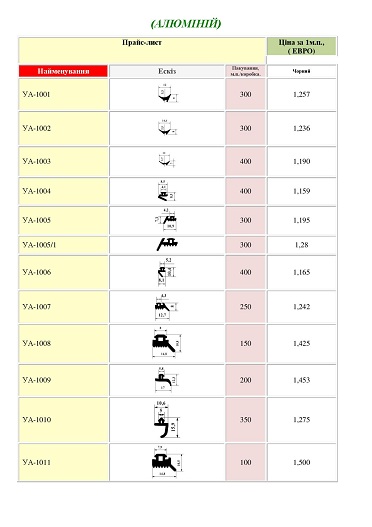This screenshot has height=527, width=372.
Task: Click the red Найменування column header
Action: (64, 71)
